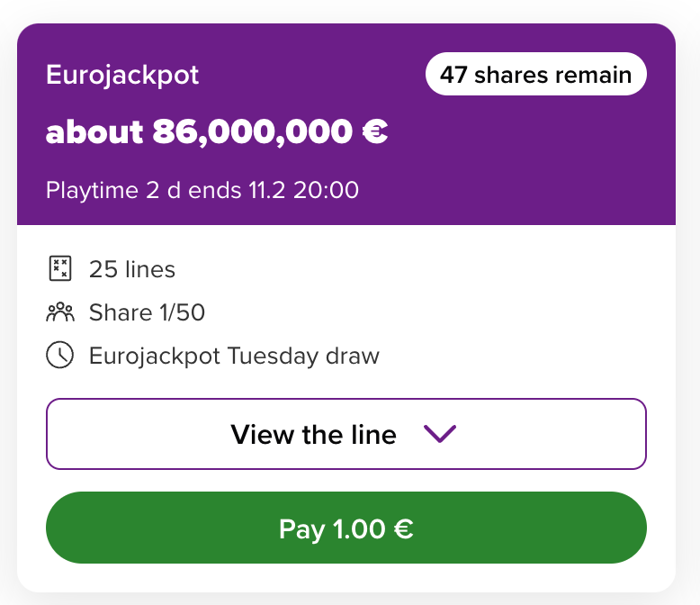The height and width of the screenshot is (605, 700).
Task: Expand the purple chevron arrow
Action: 440,435
